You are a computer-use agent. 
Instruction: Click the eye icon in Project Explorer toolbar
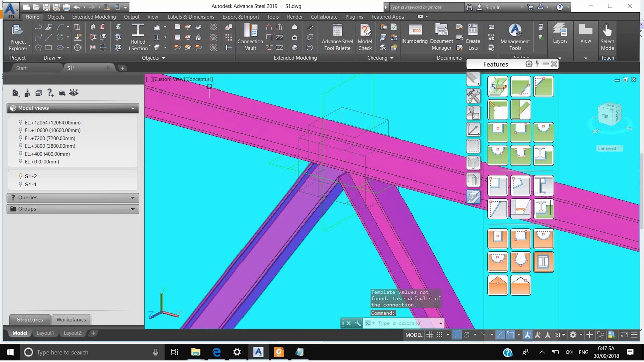pyautogui.click(x=74, y=93)
